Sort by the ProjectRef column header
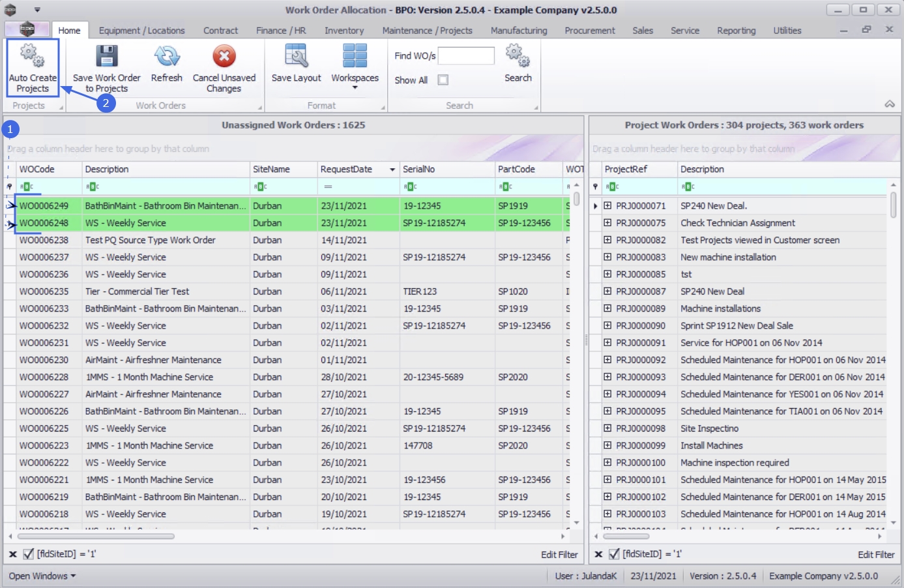The image size is (904, 588). coord(639,169)
